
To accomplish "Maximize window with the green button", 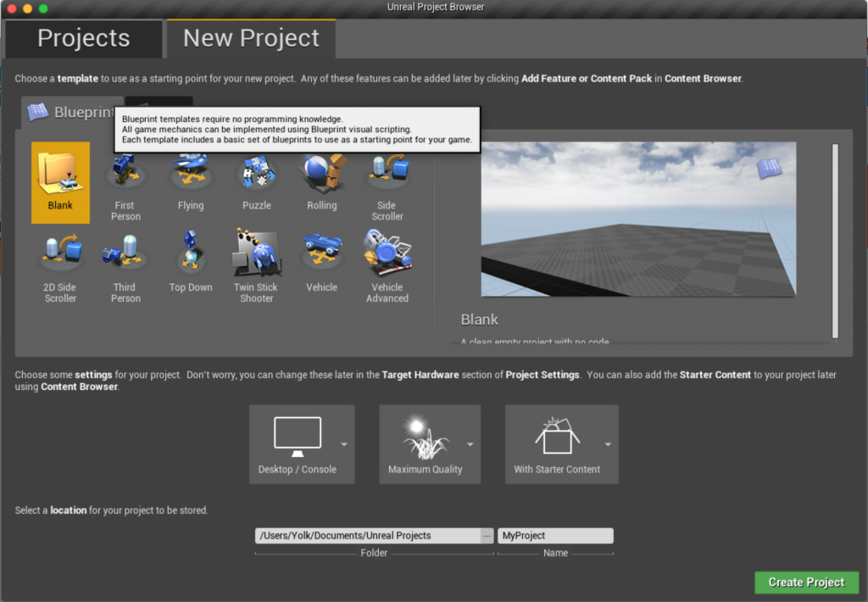I will [x=43, y=8].
